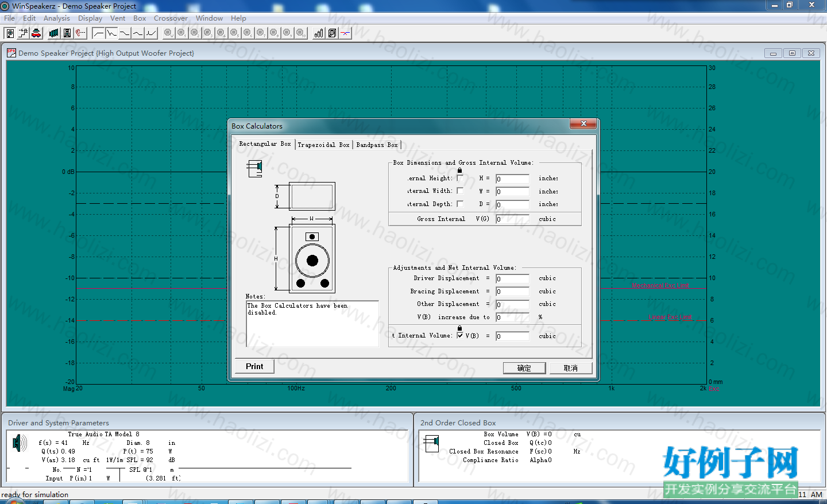Screen dimensions: 827x504
Task: Close the Box Calculators dialog
Action: pyautogui.click(x=583, y=124)
